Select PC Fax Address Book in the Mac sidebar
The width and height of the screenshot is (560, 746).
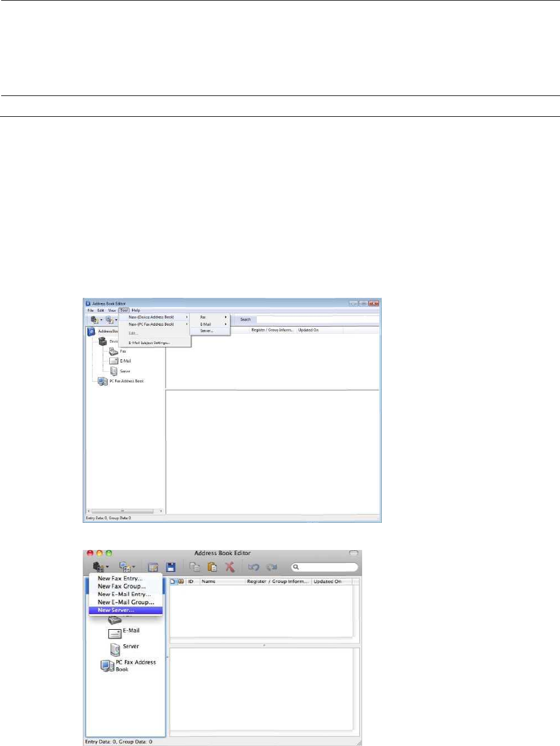pyautogui.click(x=128, y=666)
